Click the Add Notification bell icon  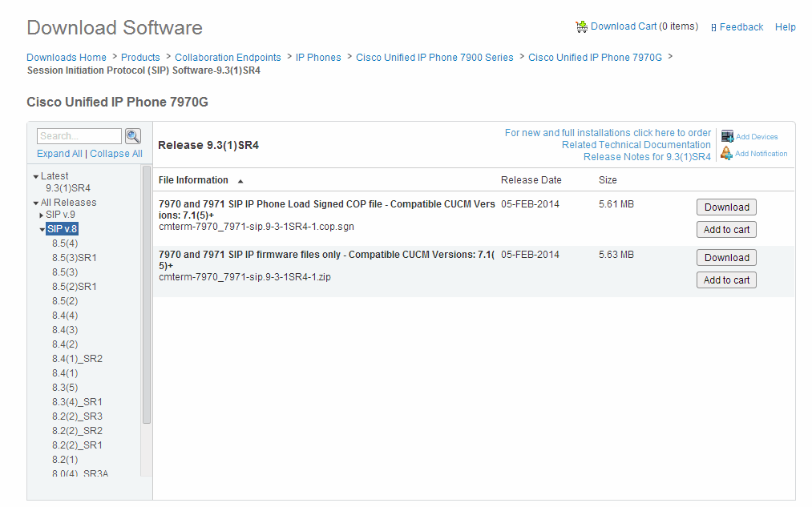(726, 153)
